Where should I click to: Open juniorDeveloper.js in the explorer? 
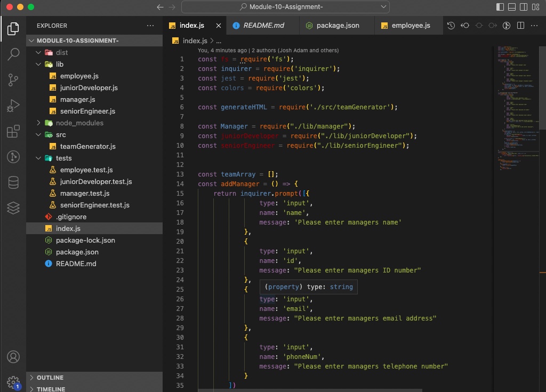pyautogui.click(x=94, y=88)
